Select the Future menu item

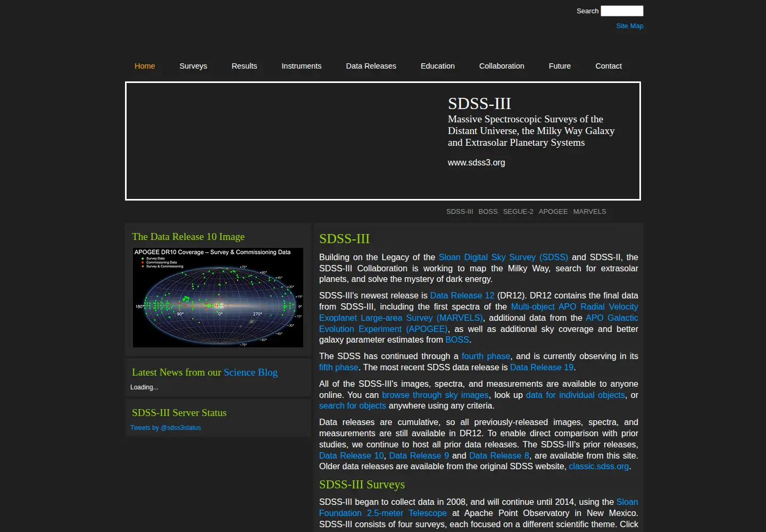coord(560,66)
